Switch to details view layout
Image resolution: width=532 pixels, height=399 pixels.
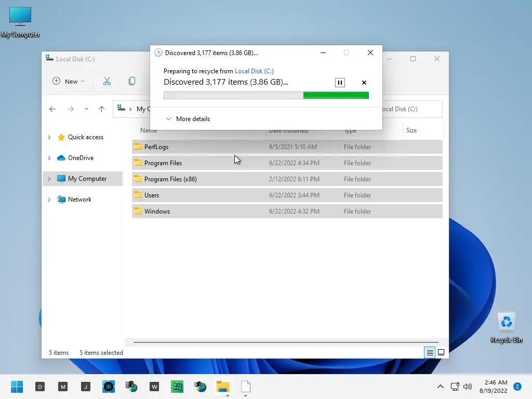(430, 353)
